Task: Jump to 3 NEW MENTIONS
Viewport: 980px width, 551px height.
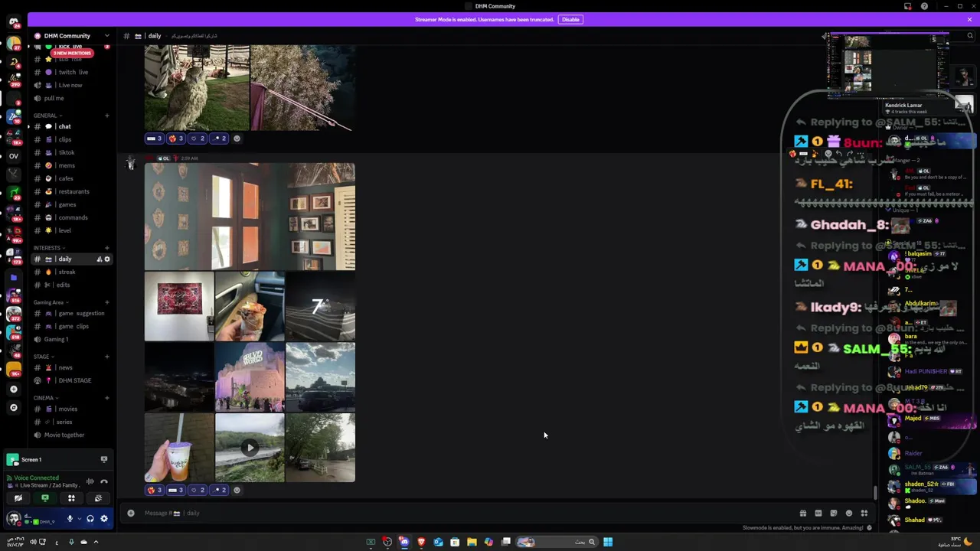Action: click(x=72, y=54)
